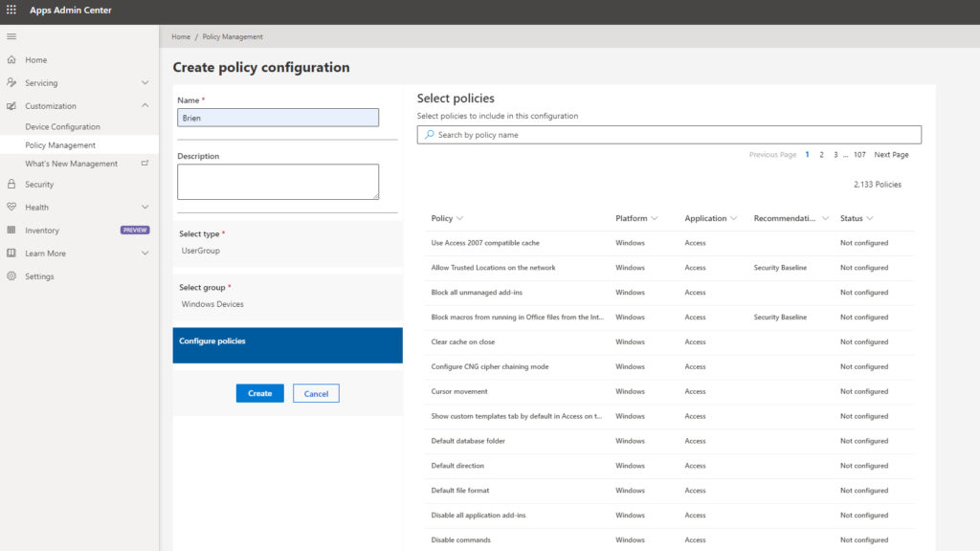
Task: Go to Security in the sidebar
Action: point(39,185)
